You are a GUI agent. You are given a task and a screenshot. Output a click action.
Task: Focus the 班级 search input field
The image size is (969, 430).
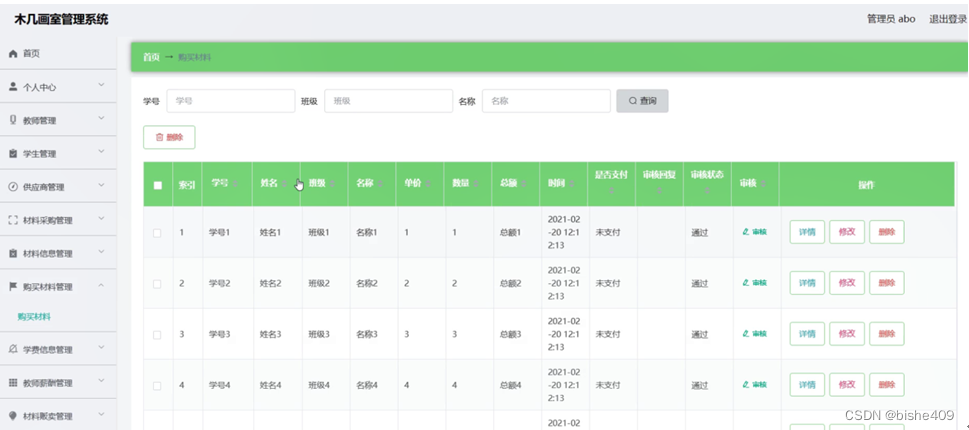[x=389, y=101]
